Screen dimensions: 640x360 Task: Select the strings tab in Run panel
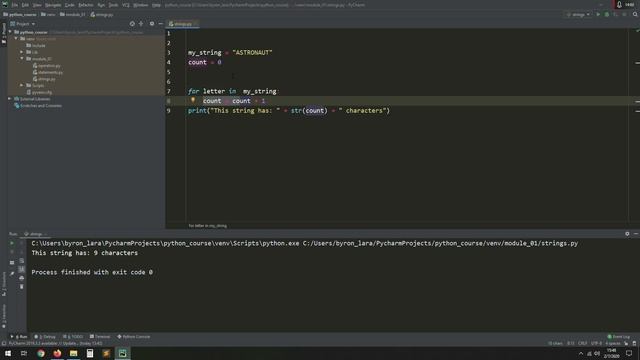36,234
